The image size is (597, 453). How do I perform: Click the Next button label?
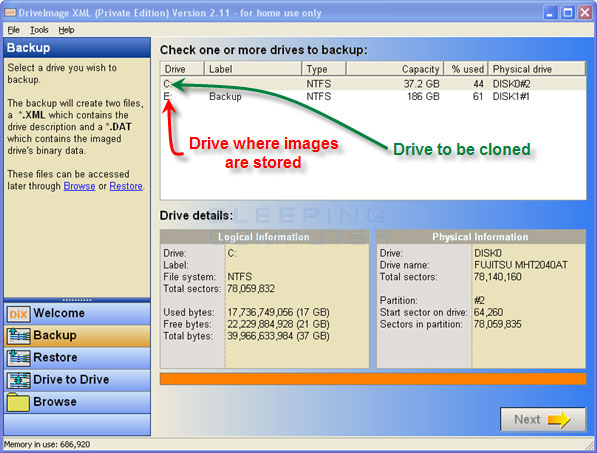527,419
